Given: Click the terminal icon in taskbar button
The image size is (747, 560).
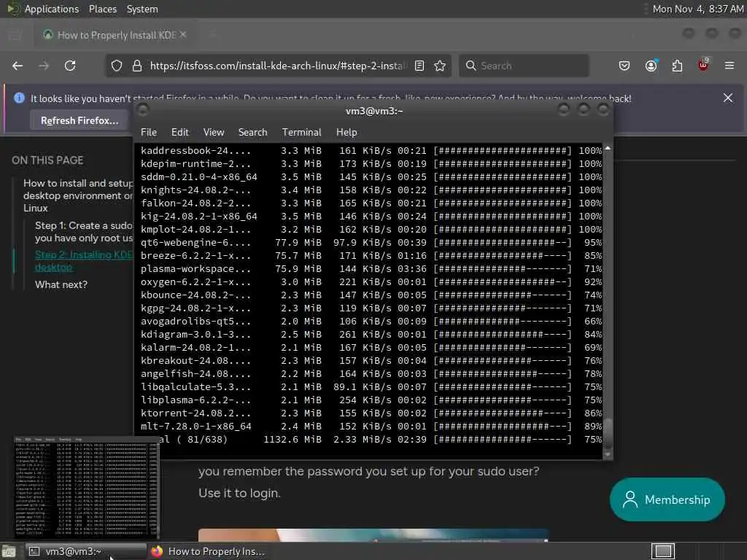Looking at the screenshot, I should pyautogui.click(x=34, y=551).
